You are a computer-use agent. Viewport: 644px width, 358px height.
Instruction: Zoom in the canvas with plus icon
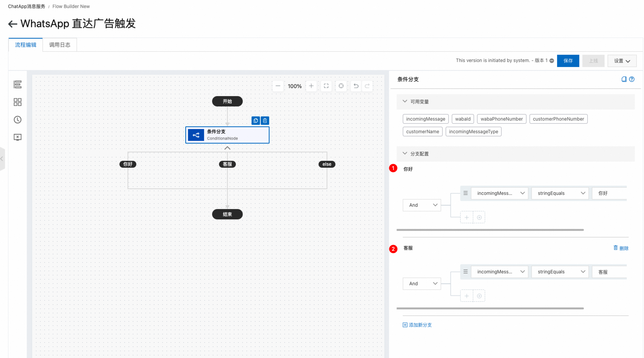[x=311, y=86]
